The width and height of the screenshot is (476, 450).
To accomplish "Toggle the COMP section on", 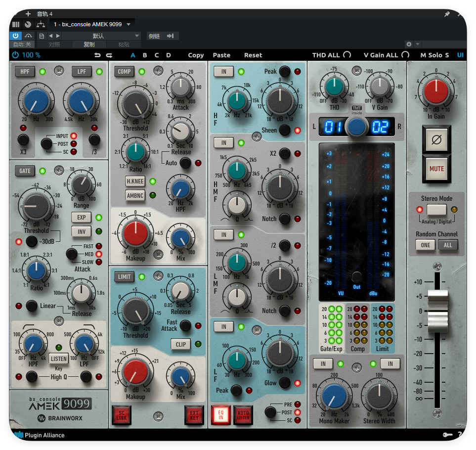I will (x=124, y=72).
